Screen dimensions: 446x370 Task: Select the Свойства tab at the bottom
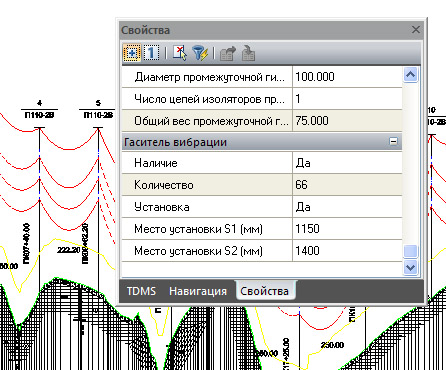coord(265,291)
